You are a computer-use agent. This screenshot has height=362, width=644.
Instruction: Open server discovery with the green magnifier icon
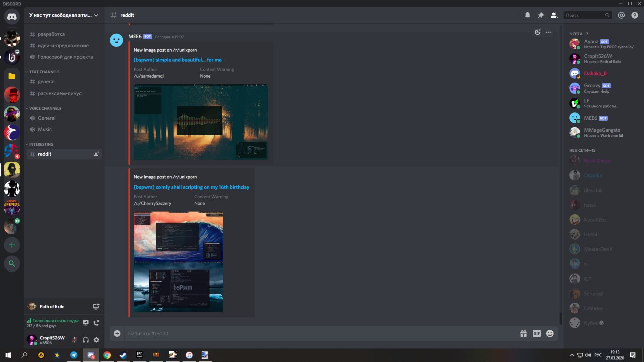pyautogui.click(x=12, y=263)
